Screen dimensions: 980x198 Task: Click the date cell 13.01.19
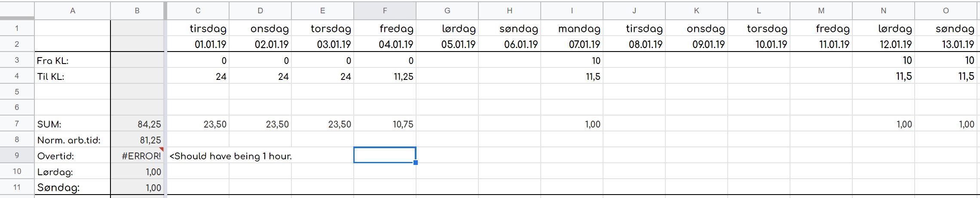pyautogui.click(x=946, y=44)
